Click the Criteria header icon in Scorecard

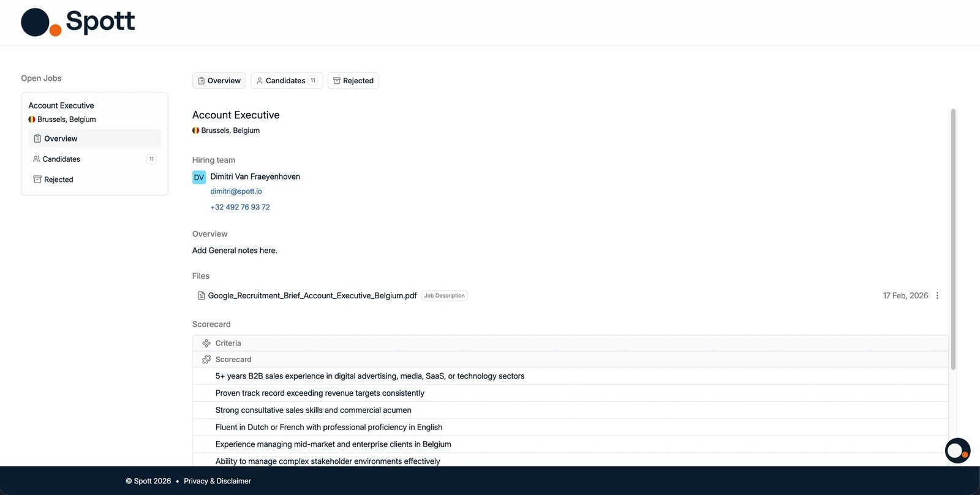(x=206, y=343)
